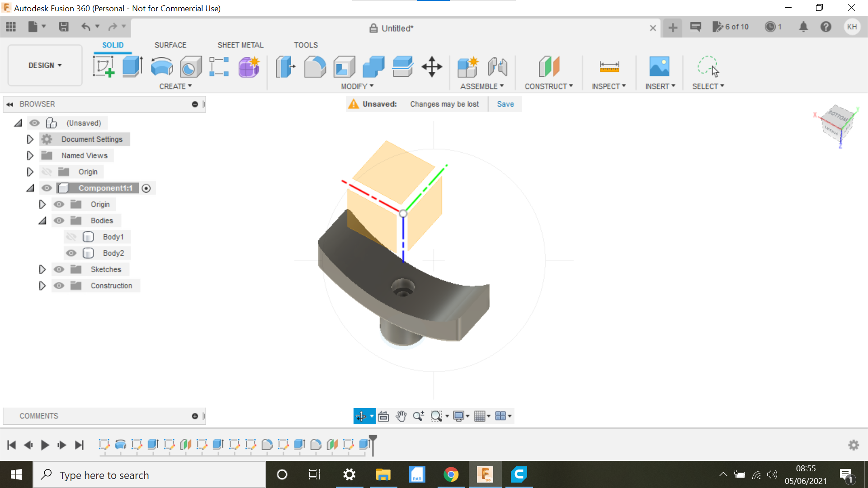The image size is (868, 488).
Task: Select the Create Sketch tool
Action: pyautogui.click(x=104, y=66)
